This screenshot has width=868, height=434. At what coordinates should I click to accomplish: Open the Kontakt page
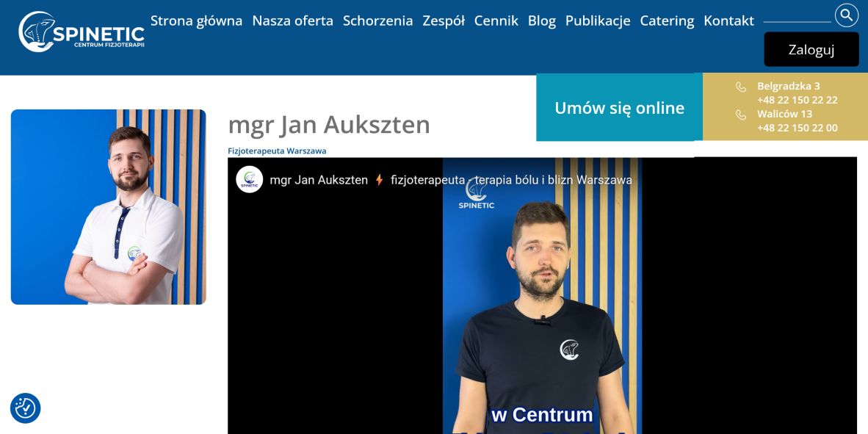coord(728,21)
